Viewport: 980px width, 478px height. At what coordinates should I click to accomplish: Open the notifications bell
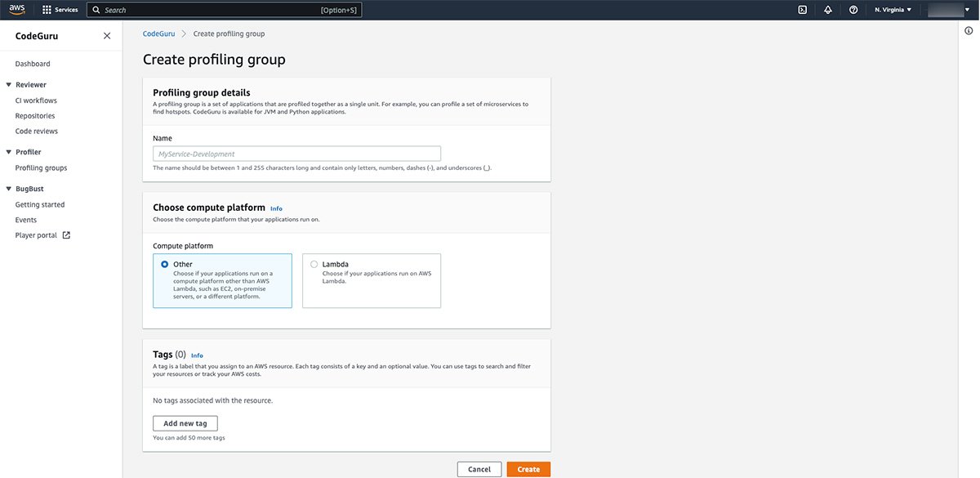click(827, 10)
